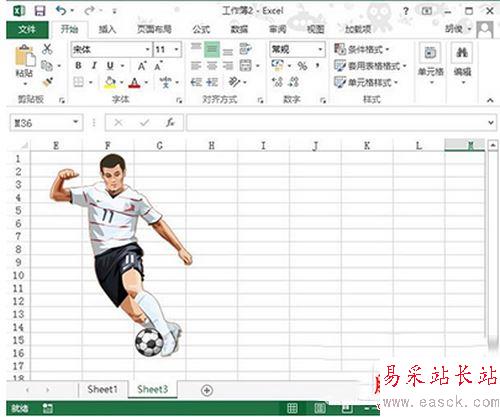This screenshot has width=500, height=417.
Task: Open the number format dropdown
Action: pos(320,50)
